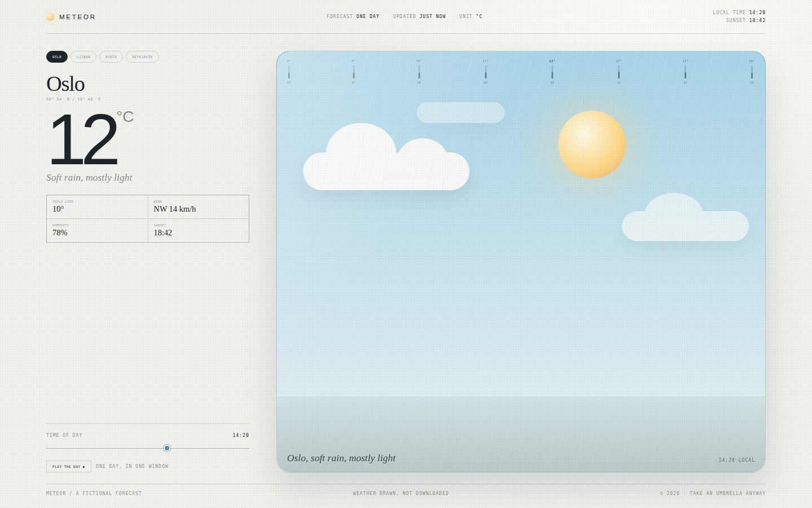
Task: Select the 07 hour marker
Action: [x=354, y=72]
